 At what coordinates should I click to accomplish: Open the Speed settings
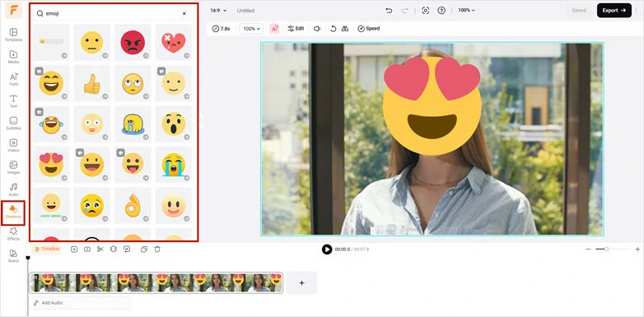point(368,29)
